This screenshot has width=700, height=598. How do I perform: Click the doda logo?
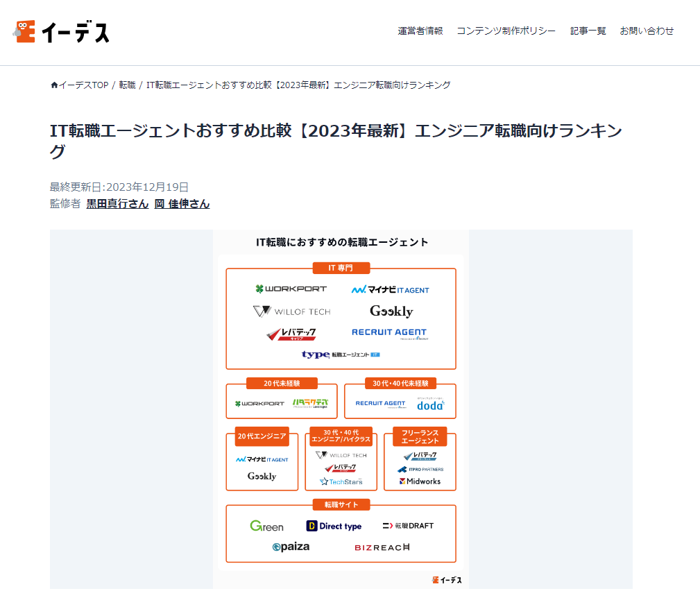pyautogui.click(x=431, y=404)
